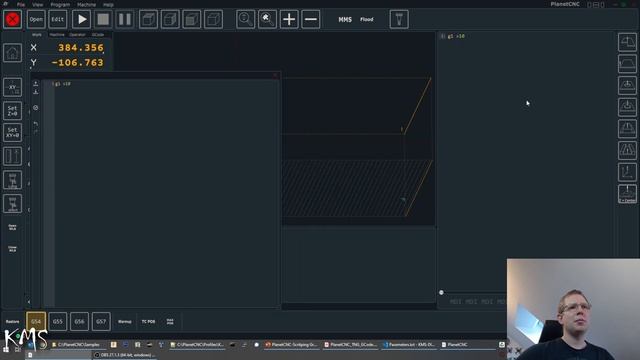
Task: Click the circle icon in editor sidebar
Action: click(x=36, y=108)
